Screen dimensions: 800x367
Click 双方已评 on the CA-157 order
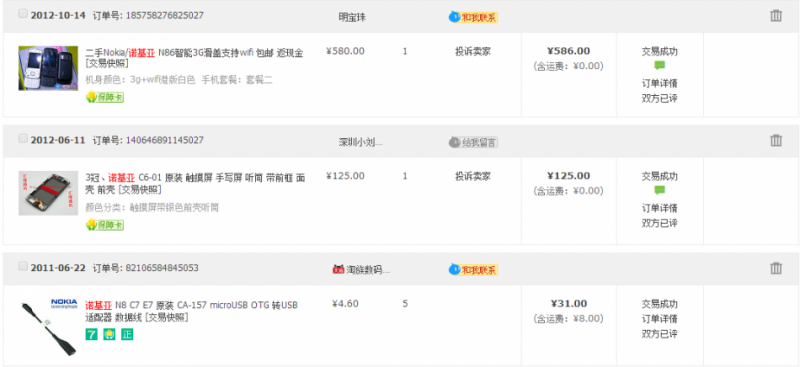659,334
